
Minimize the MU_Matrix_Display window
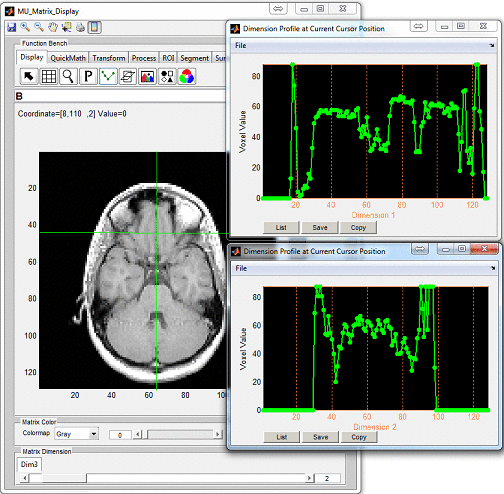coord(304,9)
